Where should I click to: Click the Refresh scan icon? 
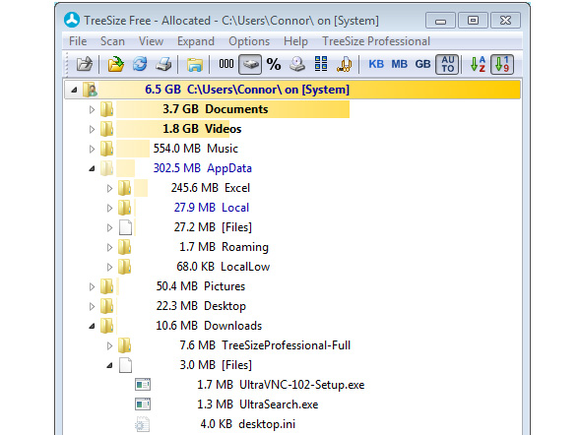coord(140,64)
